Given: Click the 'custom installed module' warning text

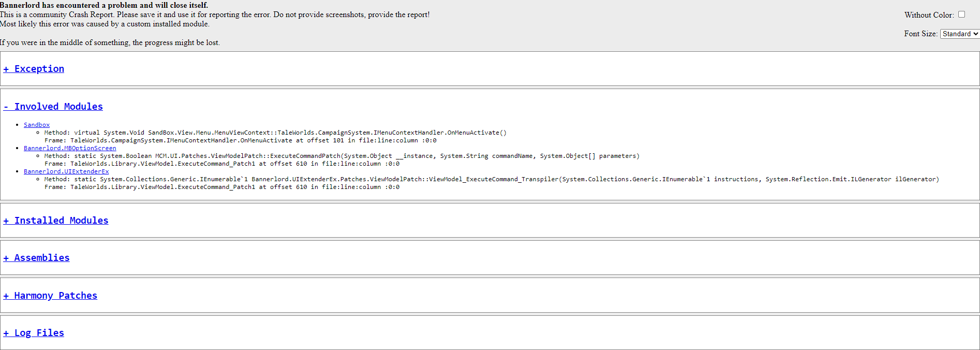Looking at the screenshot, I should pos(105,24).
